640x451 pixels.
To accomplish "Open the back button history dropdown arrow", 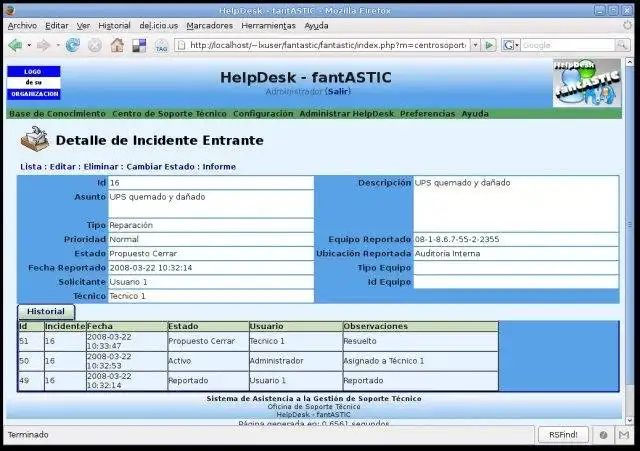I will 29,45.
